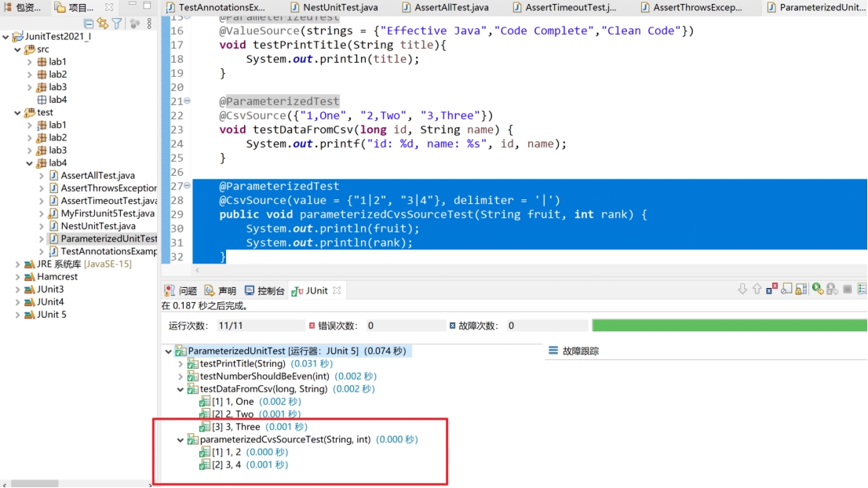Screen dimensions: 868x488
Task: Click the Rerun Failed Tests First icon
Action: coord(831,289)
